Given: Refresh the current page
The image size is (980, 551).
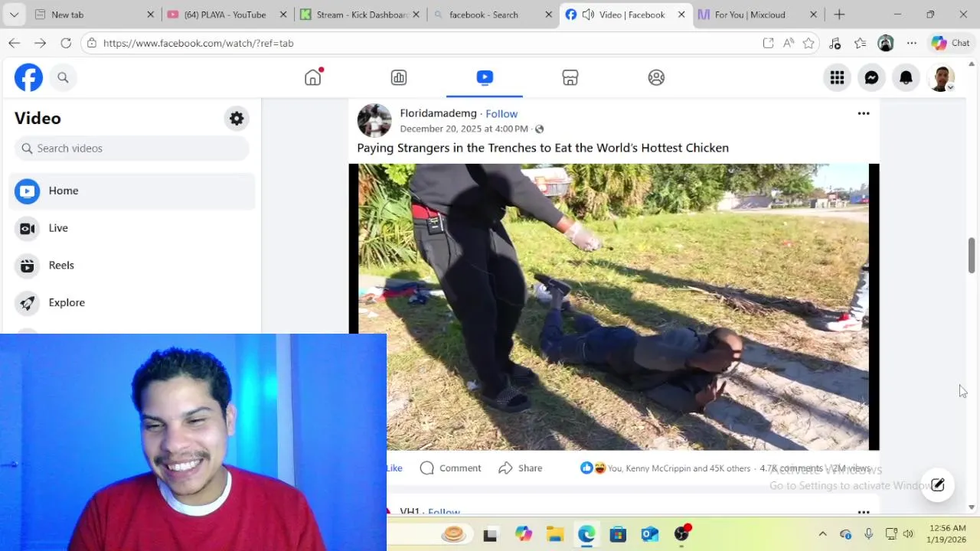Looking at the screenshot, I should (66, 43).
